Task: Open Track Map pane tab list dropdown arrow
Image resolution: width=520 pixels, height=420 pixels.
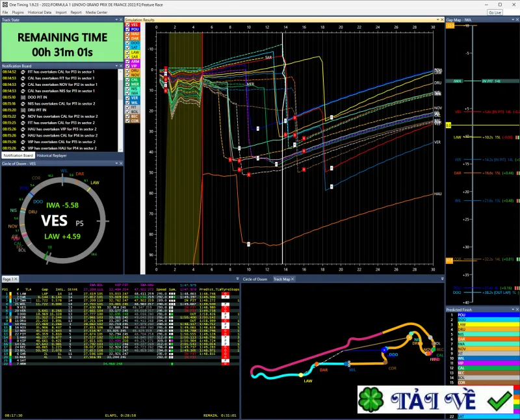Action: pos(442,279)
